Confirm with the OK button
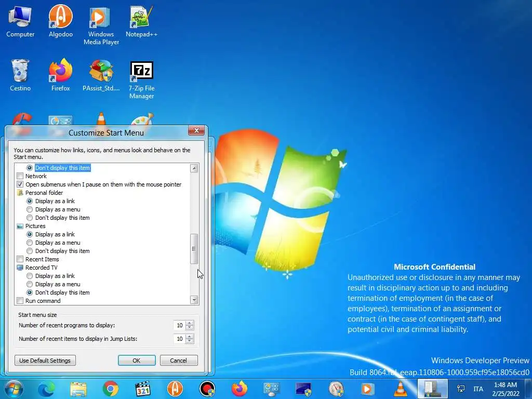 coord(137,361)
